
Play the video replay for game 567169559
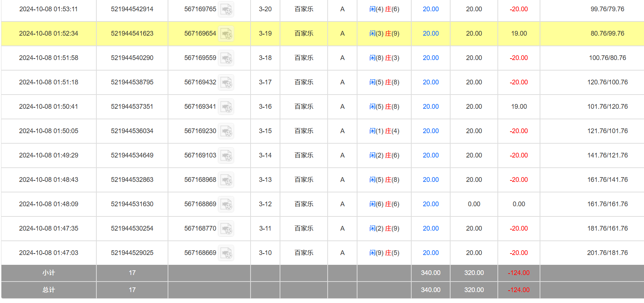point(226,58)
